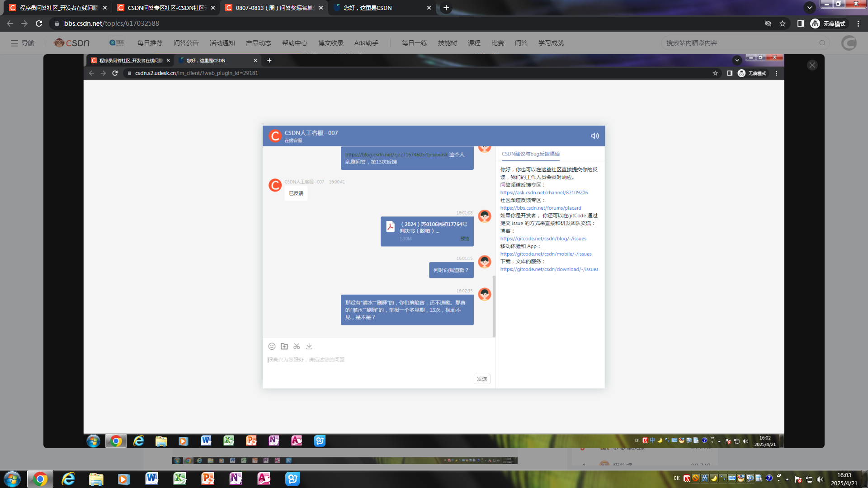Open the 学习成就 nav link
The height and width of the screenshot is (488, 868).
(551, 43)
